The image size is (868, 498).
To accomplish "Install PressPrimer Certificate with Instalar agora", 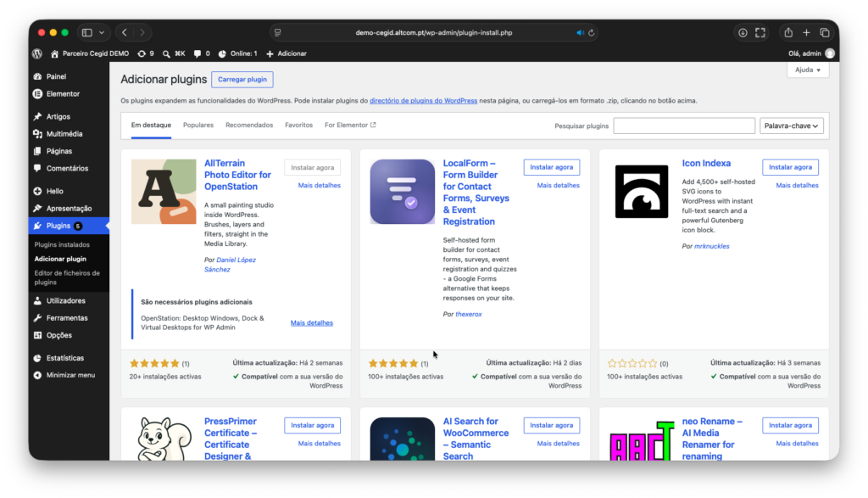I will [x=312, y=425].
